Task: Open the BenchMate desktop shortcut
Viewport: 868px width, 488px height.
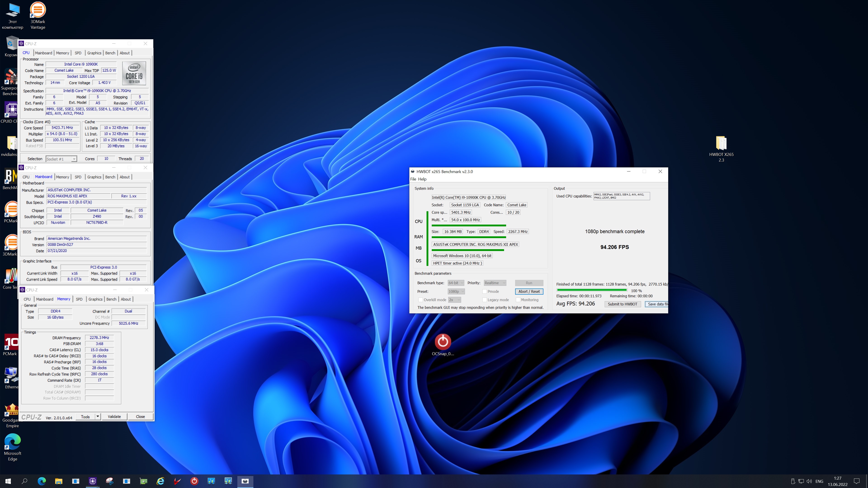Action: [10, 179]
